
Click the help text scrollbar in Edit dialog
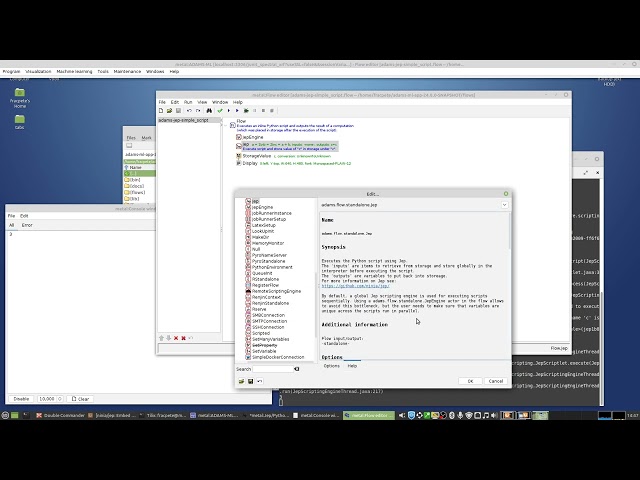pyautogui.click(x=509, y=231)
